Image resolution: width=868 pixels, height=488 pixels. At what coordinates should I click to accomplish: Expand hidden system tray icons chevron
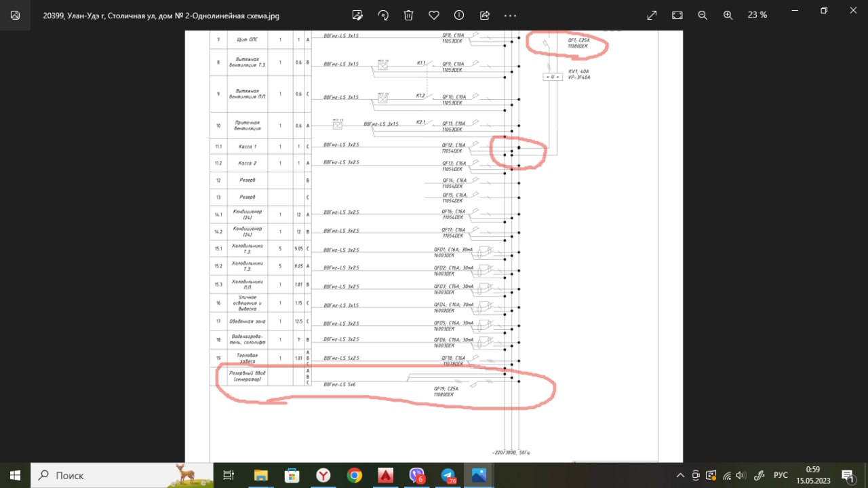pos(680,475)
